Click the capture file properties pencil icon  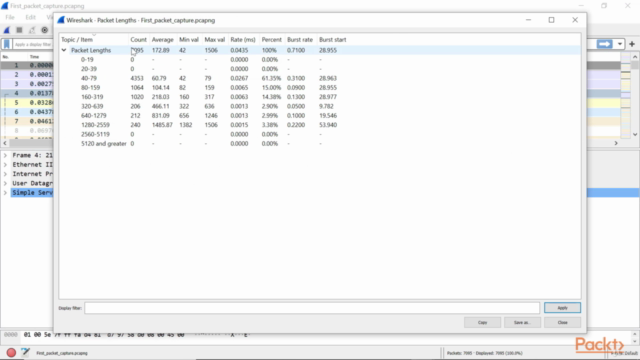coord(25,353)
